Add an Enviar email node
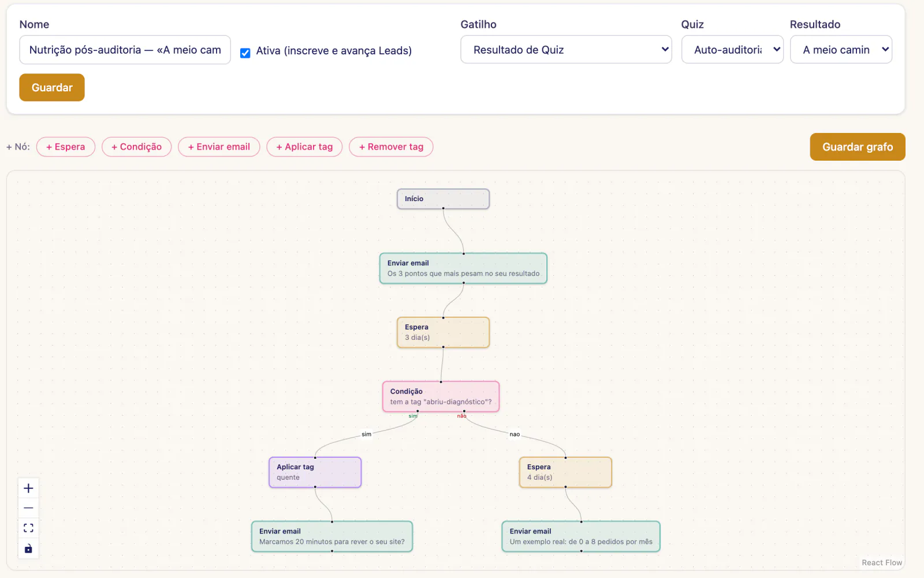 pyautogui.click(x=219, y=147)
